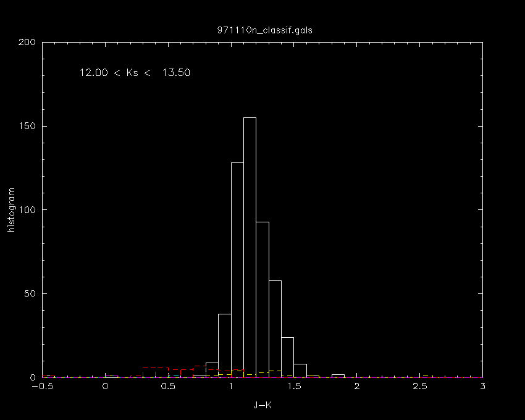Click y-axis tick label 100

pos(28,210)
